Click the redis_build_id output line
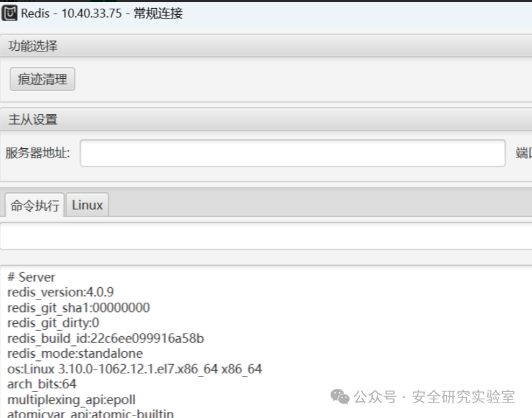Screen dimensions: 532x418 click(105, 338)
